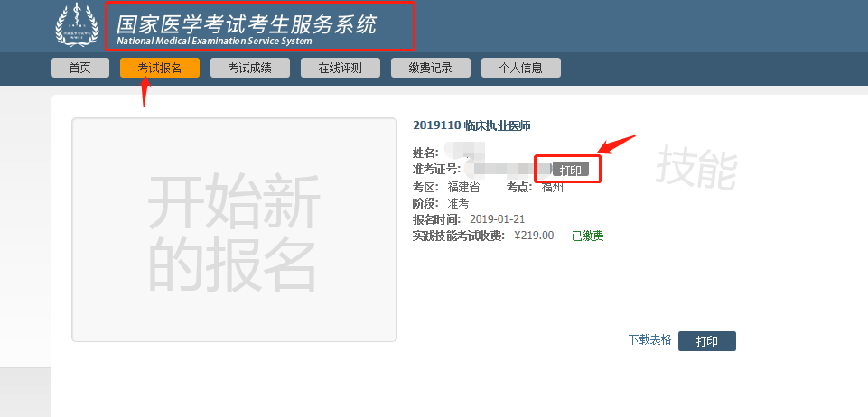Switch to the 考试成绩 tab
Viewport: 868px width, 417px height.
[249, 68]
